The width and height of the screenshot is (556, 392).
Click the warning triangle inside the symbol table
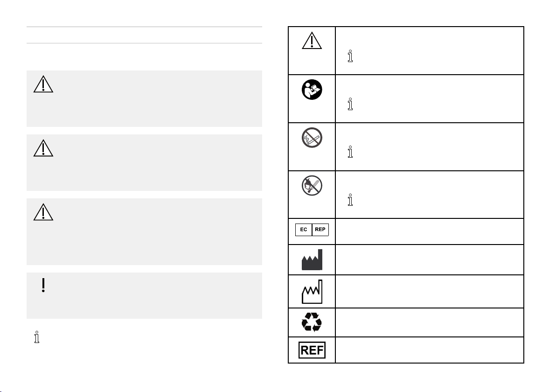coord(312,41)
